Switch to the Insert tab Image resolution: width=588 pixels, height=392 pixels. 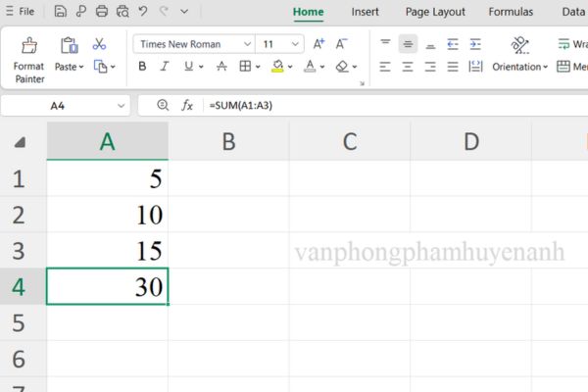click(365, 12)
